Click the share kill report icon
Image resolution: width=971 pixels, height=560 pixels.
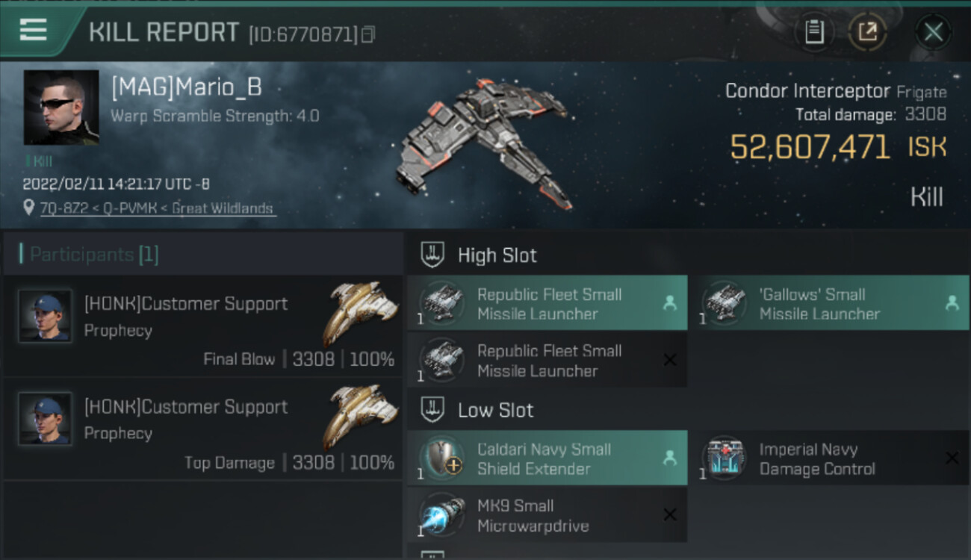coord(867,32)
